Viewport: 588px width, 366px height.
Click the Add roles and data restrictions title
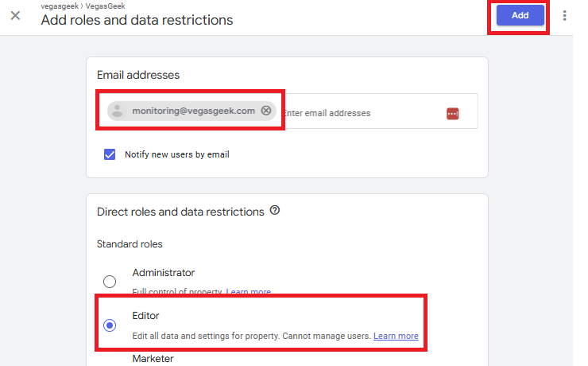[x=137, y=20]
